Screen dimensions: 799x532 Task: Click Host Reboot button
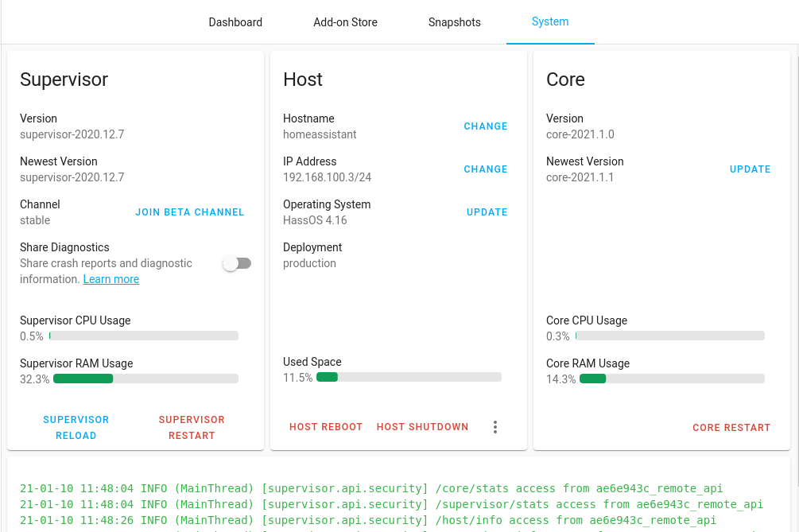[326, 427]
